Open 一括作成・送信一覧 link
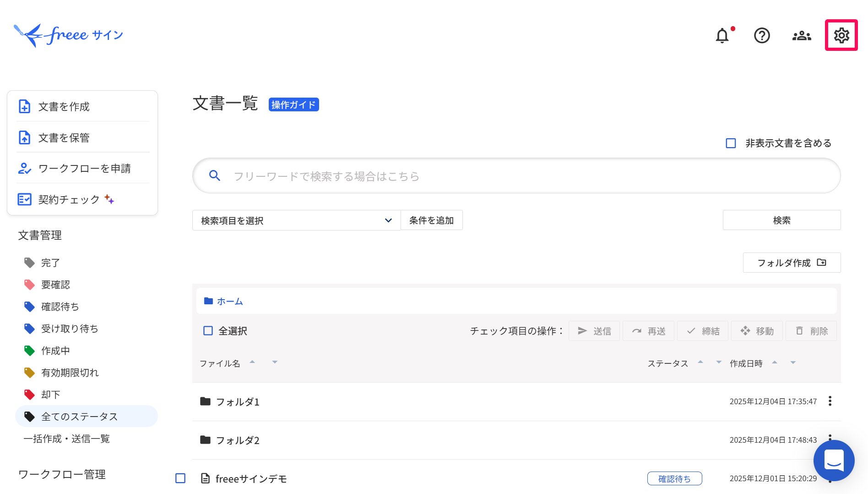 coord(67,439)
